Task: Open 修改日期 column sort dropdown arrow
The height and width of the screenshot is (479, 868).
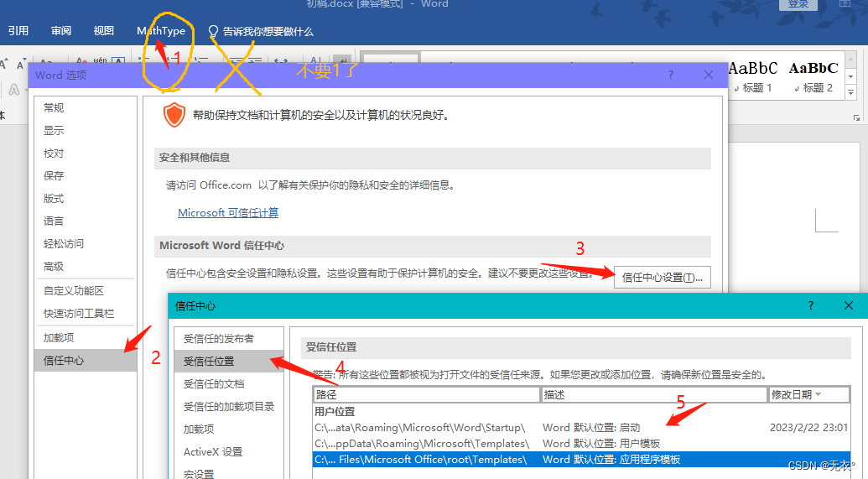Action: (819, 394)
